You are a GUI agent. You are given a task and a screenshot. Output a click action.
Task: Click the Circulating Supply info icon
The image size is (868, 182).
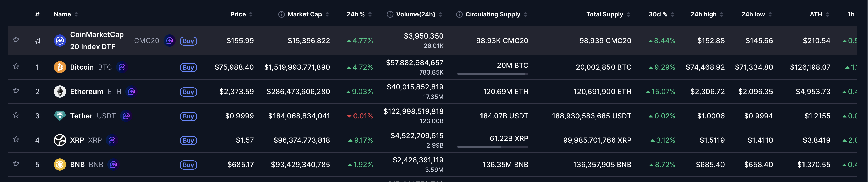coord(459,14)
